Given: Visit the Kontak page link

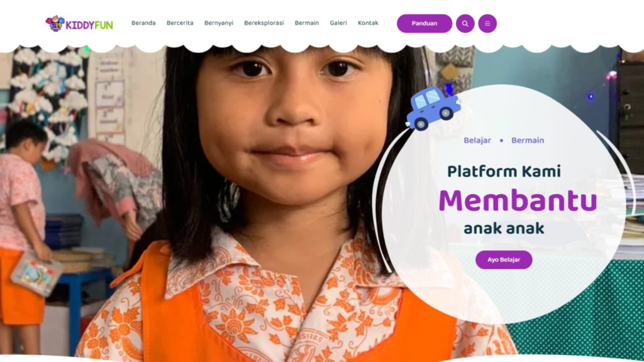Looking at the screenshot, I should 367,23.
